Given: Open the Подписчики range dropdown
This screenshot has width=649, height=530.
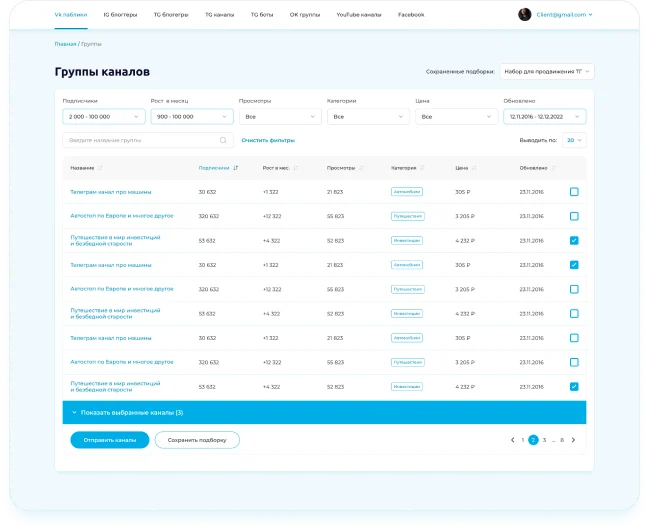Looking at the screenshot, I should point(103,117).
